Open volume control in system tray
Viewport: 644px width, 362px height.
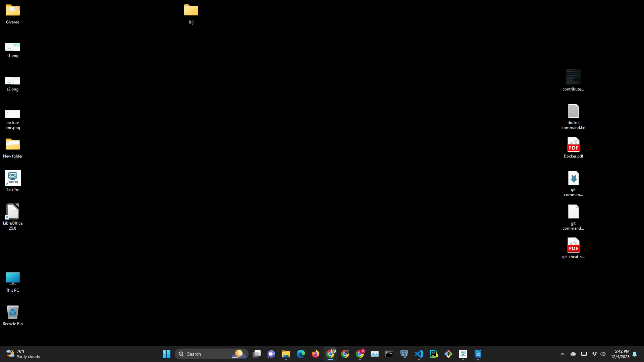tap(603, 354)
